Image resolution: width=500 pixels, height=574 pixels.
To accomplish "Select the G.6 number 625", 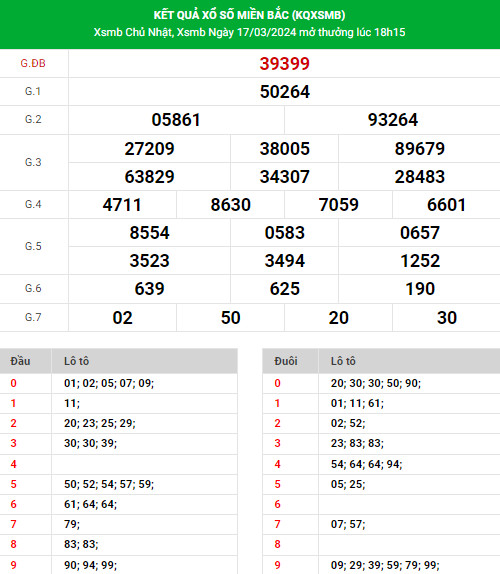I will pos(284,289).
